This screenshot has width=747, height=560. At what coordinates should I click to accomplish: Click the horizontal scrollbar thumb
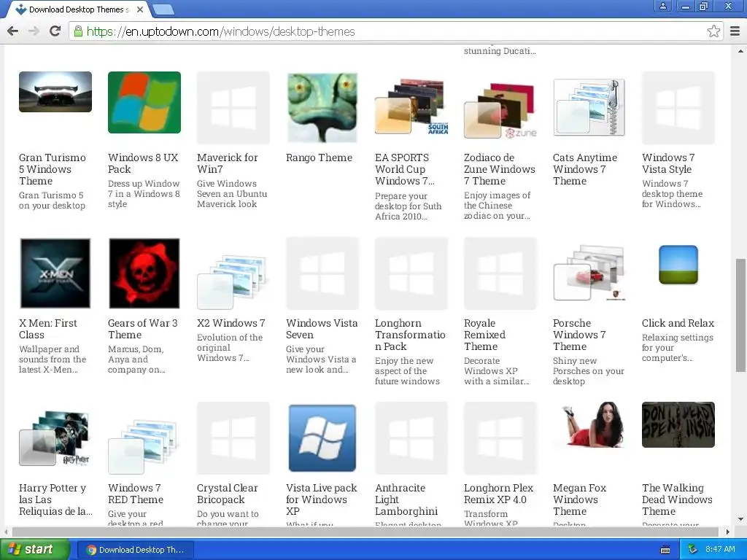[365, 532]
